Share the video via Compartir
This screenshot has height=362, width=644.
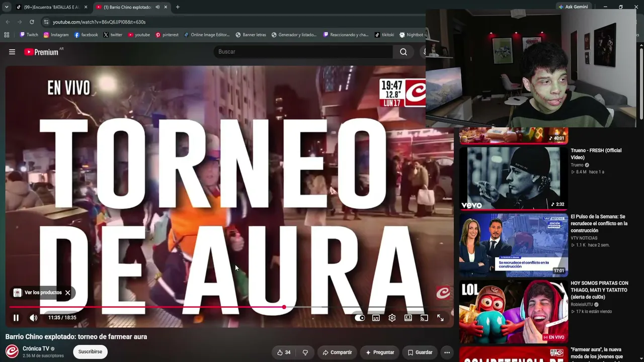pos(337,352)
